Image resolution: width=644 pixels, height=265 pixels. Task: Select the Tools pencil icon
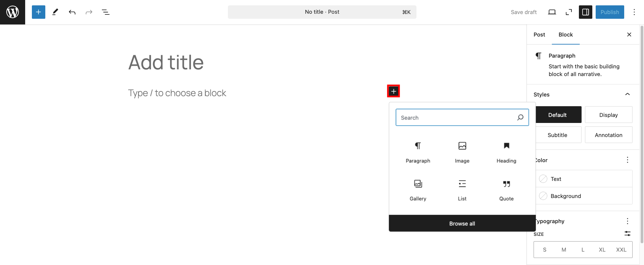[55, 12]
